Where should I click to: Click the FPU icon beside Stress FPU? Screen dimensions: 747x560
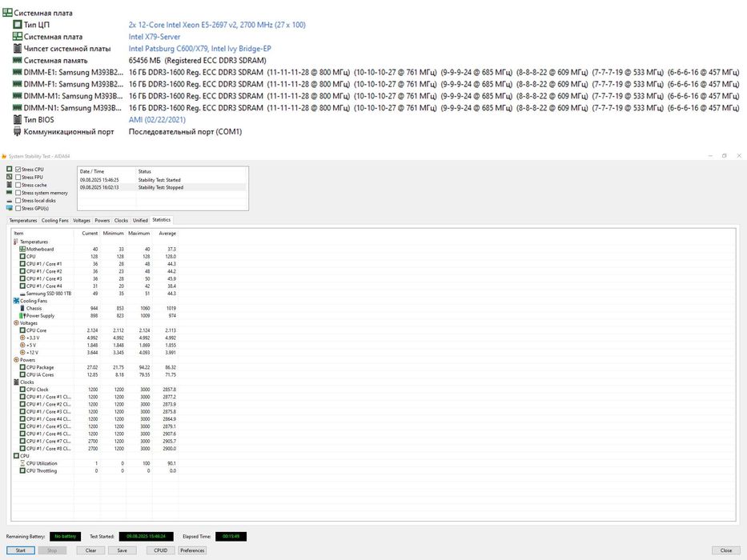(x=9, y=177)
